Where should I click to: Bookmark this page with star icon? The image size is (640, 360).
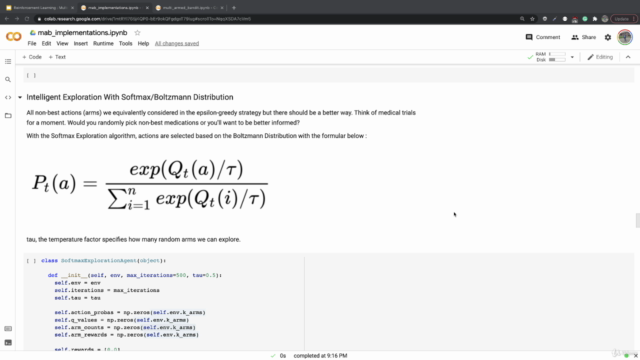click(x=532, y=19)
